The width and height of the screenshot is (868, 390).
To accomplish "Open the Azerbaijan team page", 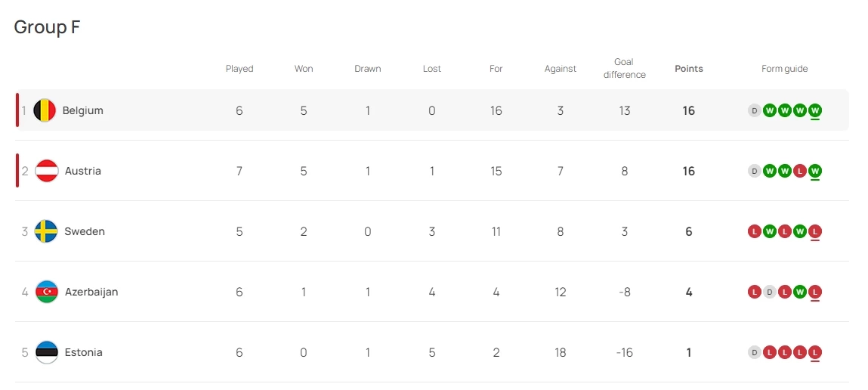I will 91,292.
